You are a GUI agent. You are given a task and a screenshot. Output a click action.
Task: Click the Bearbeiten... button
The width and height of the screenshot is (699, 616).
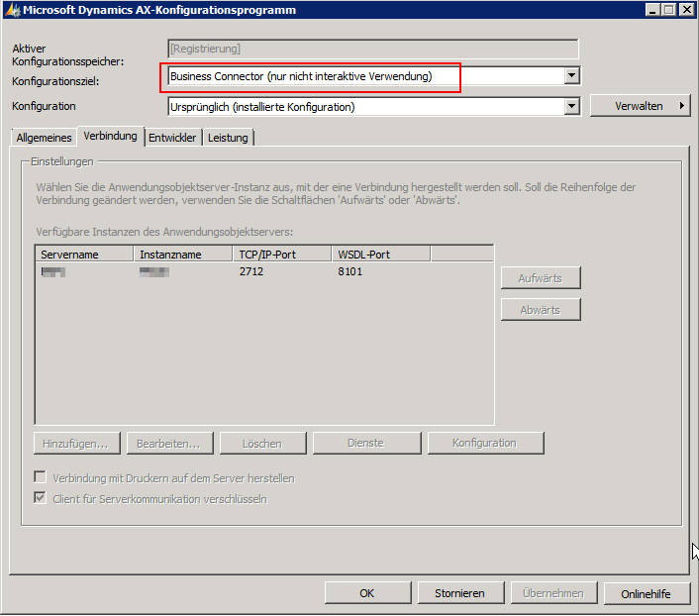click(x=170, y=443)
